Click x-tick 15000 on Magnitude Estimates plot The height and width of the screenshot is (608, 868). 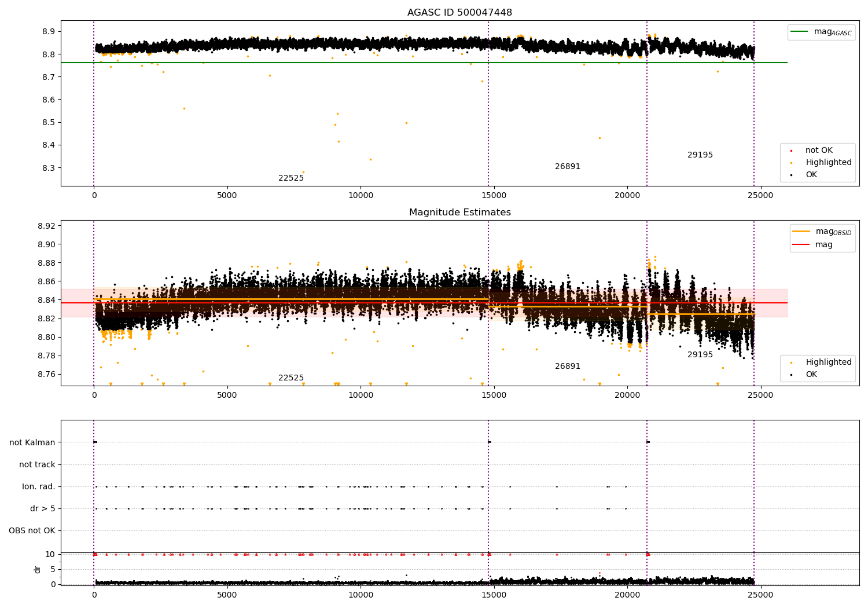coord(494,395)
